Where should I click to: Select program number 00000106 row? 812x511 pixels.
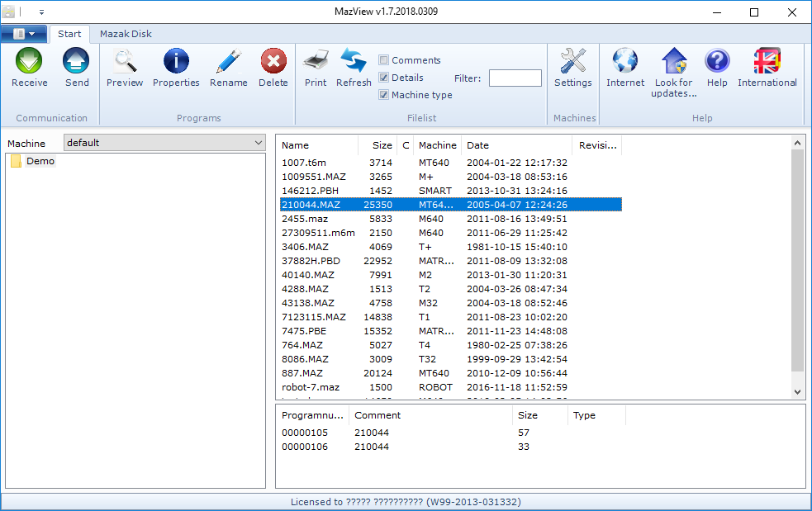tap(453, 447)
